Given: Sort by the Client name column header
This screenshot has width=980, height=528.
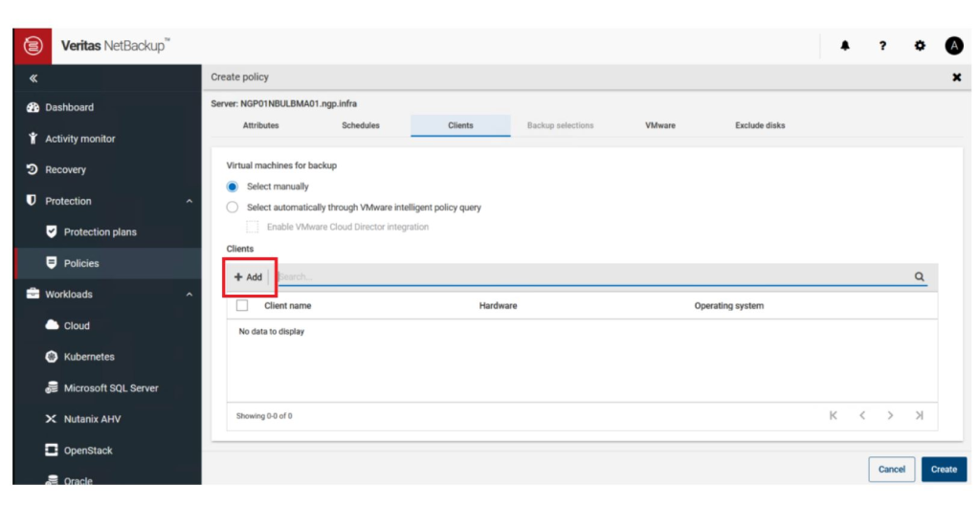Looking at the screenshot, I should tap(287, 305).
